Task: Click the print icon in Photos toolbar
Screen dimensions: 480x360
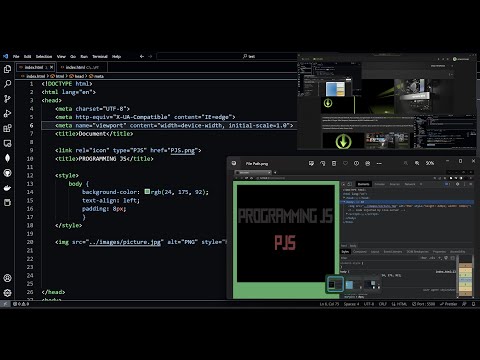Action: click(x=368, y=163)
